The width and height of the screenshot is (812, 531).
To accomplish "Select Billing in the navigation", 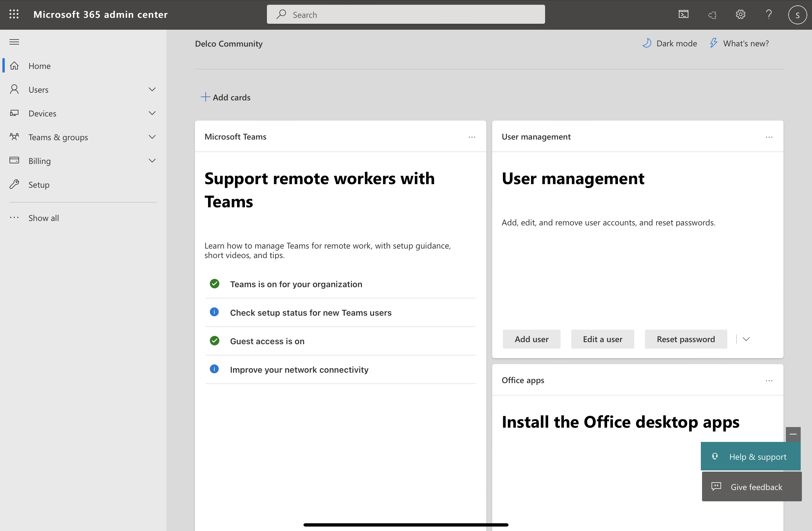I will pyautogui.click(x=83, y=161).
